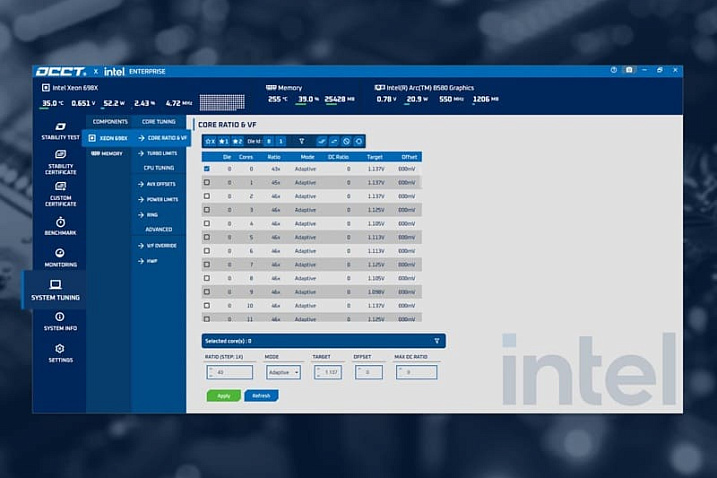Click the 45x ratio of core 1
This screenshot has height=478, width=717.
(275, 183)
